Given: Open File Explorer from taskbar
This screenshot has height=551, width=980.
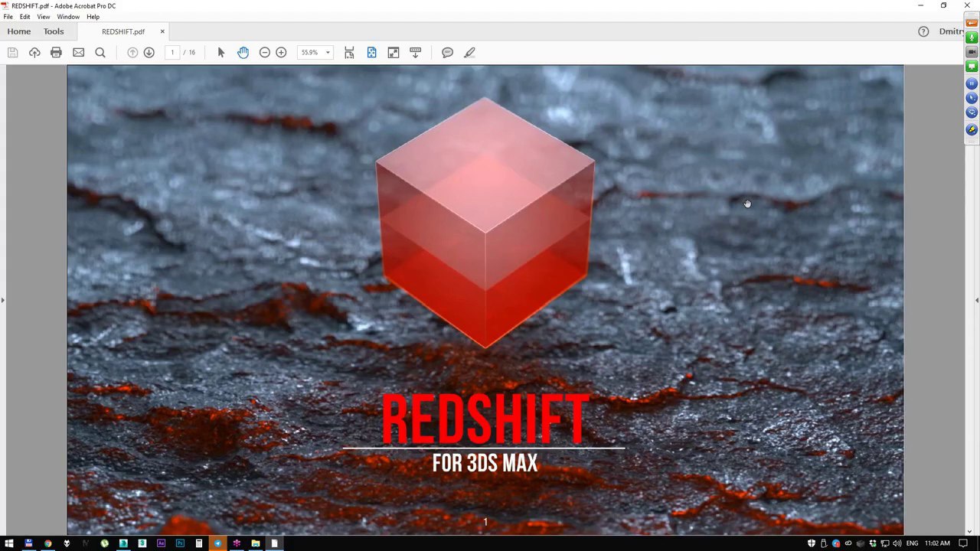Looking at the screenshot, I should point(256,543).
